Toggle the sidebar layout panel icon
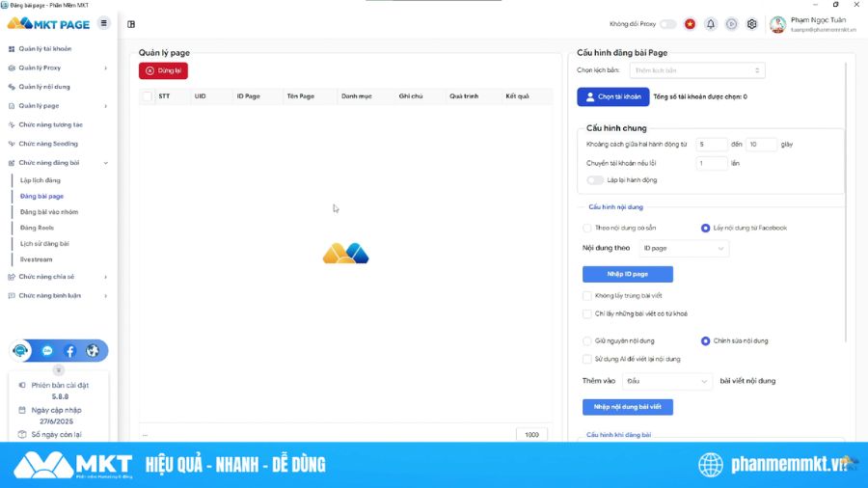Screen dimensions: 868x488 tap(131, 24)
